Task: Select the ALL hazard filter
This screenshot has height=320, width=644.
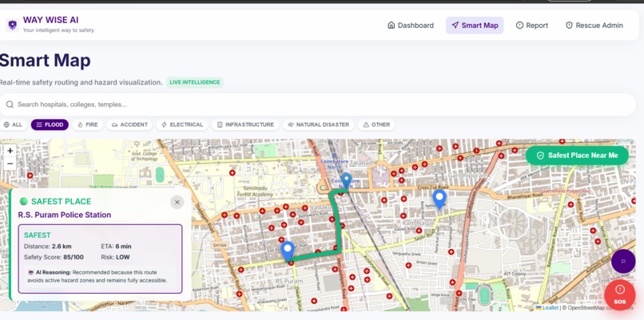Action: 13,124
